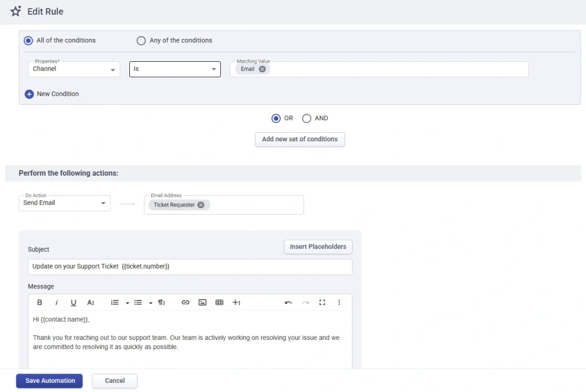The width and height of the screenshot is (586, 392).
Task: Insert a hyperlink into the message
Action: point(185,303)
